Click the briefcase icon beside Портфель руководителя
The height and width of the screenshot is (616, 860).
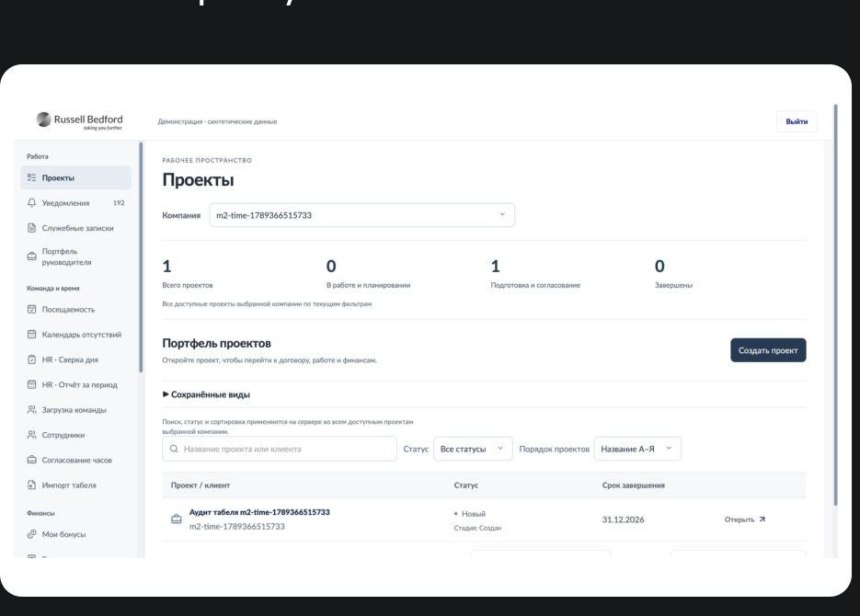[x=32, y=257]
